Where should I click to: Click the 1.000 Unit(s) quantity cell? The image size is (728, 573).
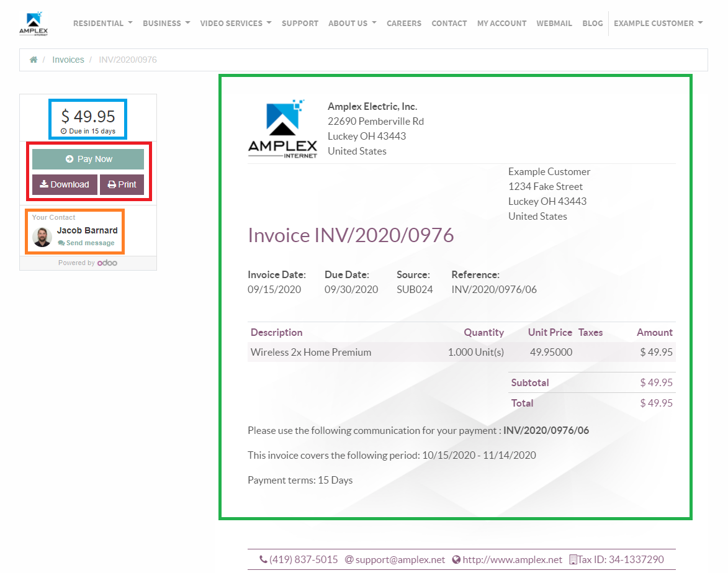click(476, 353)
